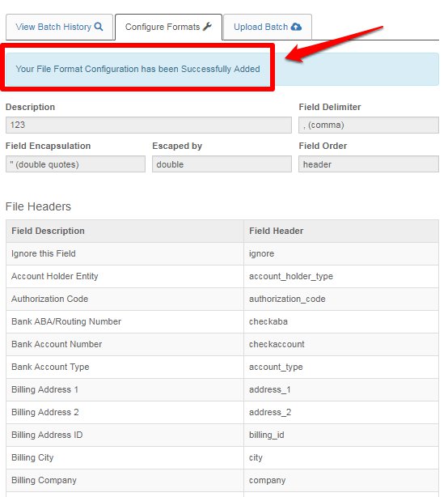Click the cloud upload icon on Upload Batch
This screenshot has width=448, height=497.
[x=296, y=27]
